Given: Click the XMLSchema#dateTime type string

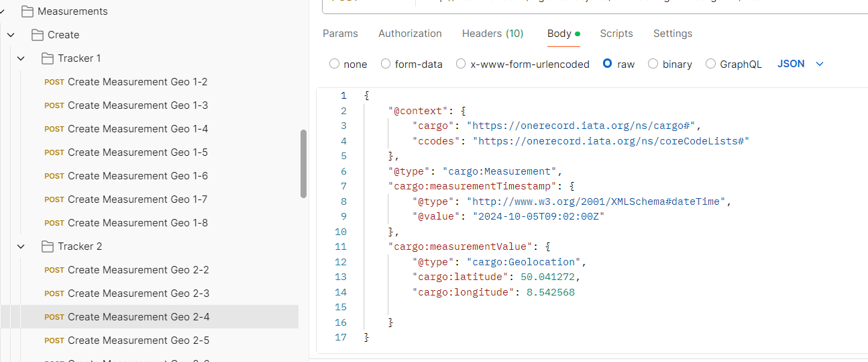Looking at the screenshot, I should 597,201.
